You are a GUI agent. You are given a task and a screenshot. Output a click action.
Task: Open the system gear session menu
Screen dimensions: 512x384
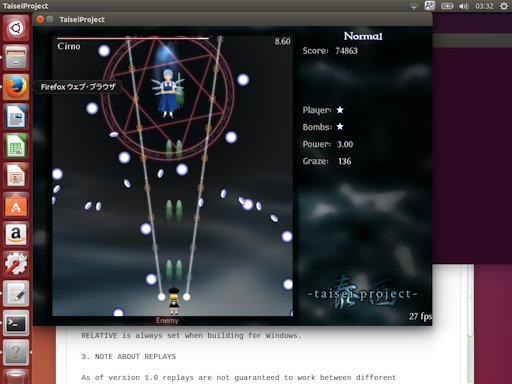504,6
